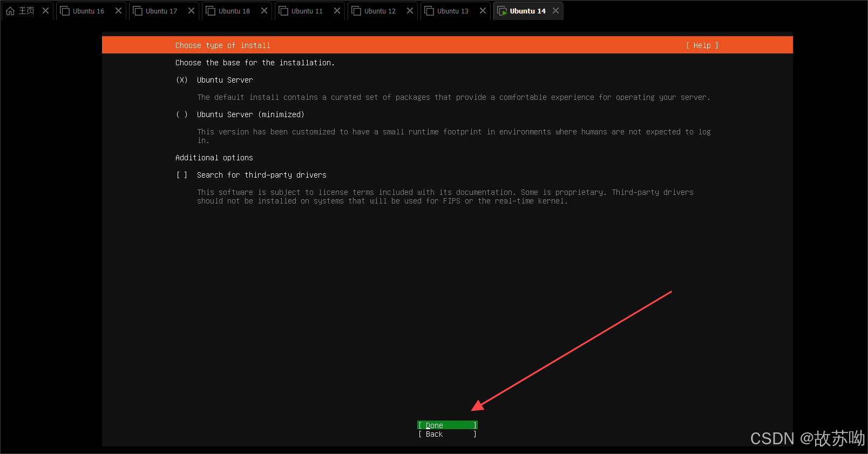
Task: Click the VM icon on the Ubuntu 13 tab
Action: click(429, 11)
